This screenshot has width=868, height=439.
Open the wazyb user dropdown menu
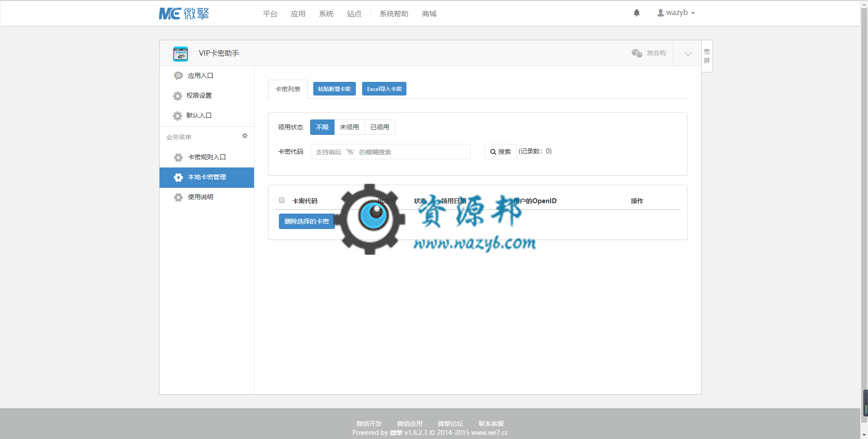coord(676,13)
